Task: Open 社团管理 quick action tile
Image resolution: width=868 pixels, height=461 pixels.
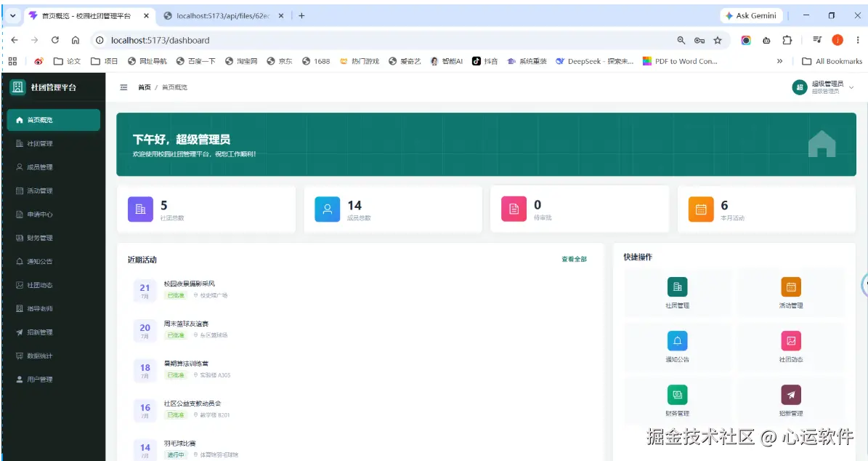Action: click(x=677, y=293)
